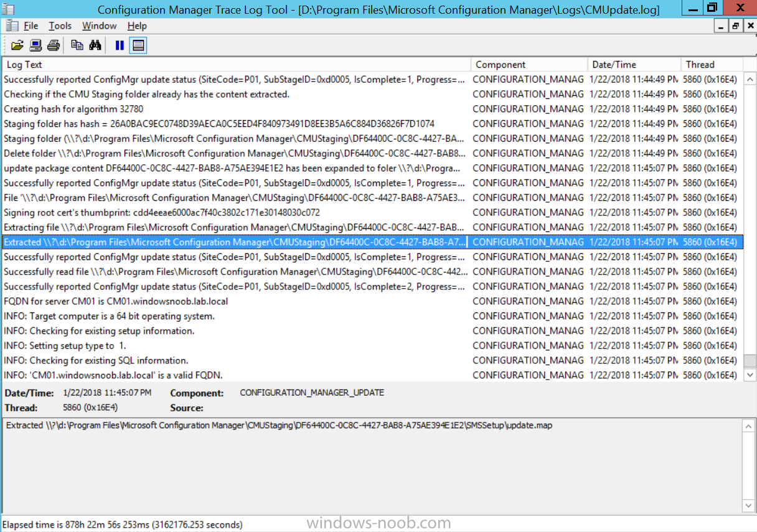
Task: Pause log monitoring with the blue pause icon
Action: 120,45
